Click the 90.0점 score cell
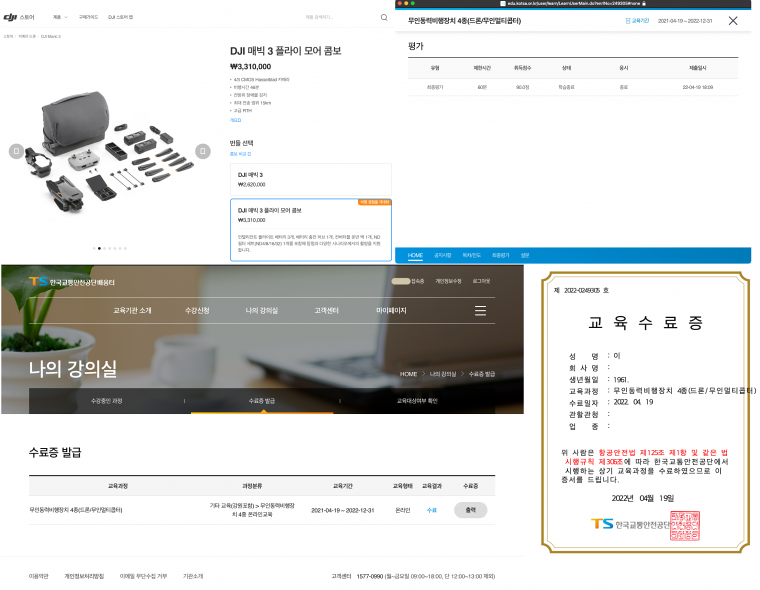This screenshot has height=590, width=760. 522,87
